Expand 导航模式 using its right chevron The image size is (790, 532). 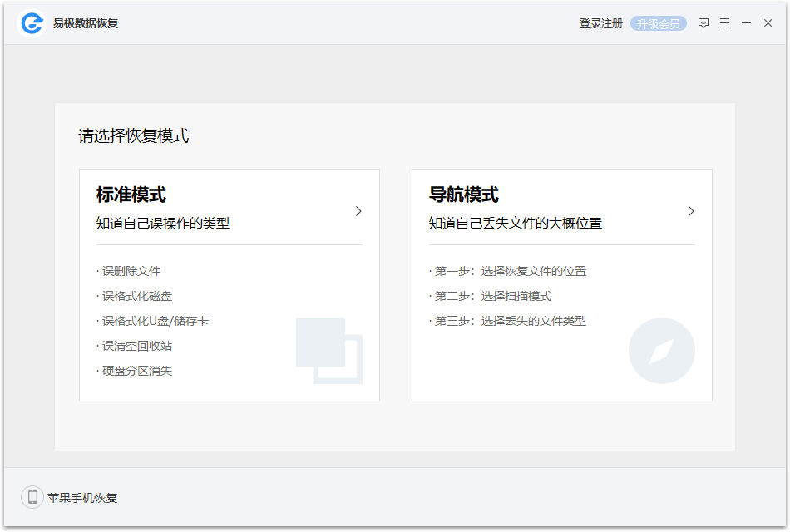tap(691, 211)
